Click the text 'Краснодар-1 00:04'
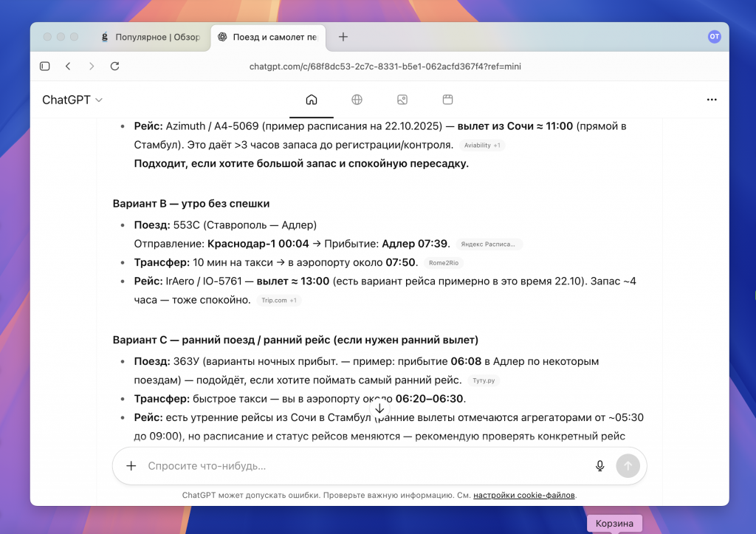The height and width of the screenshot is (534, 756). pyautogui.click(x=258, y=244)
